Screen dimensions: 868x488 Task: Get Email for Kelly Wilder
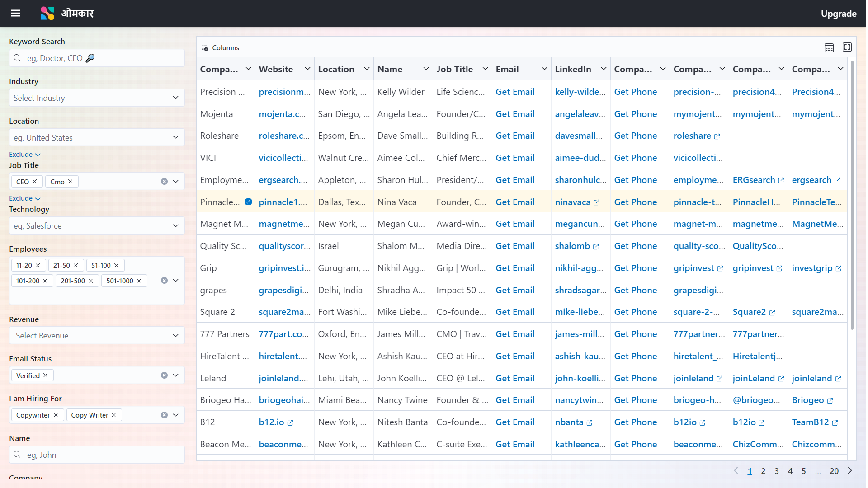click(515, 92)
